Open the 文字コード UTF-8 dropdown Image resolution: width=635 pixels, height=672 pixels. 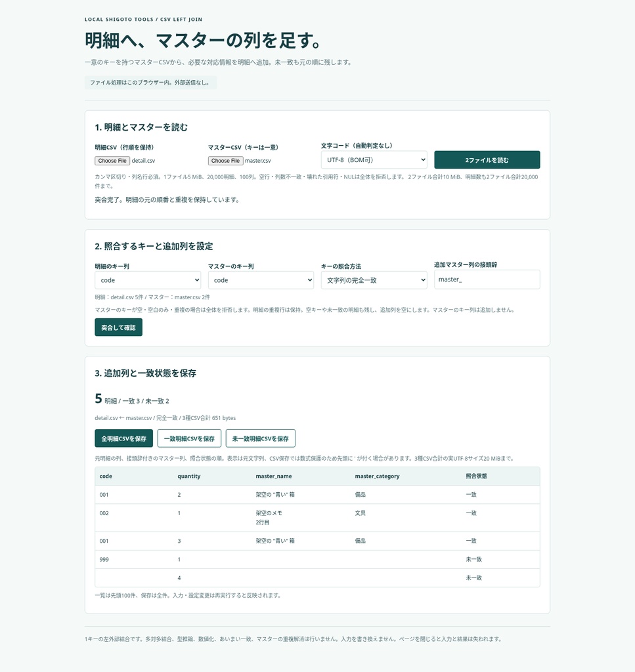pos(374,160)
